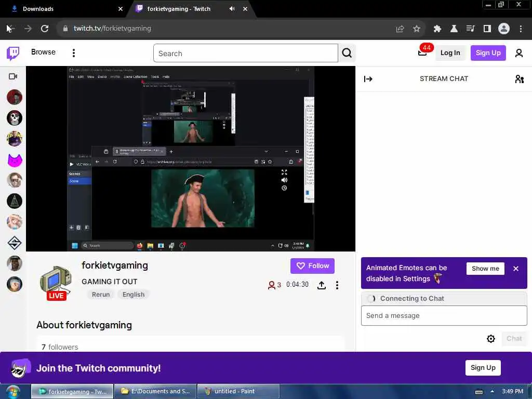Open chat settings gear icon
The image size is (532, 399).
490,339
